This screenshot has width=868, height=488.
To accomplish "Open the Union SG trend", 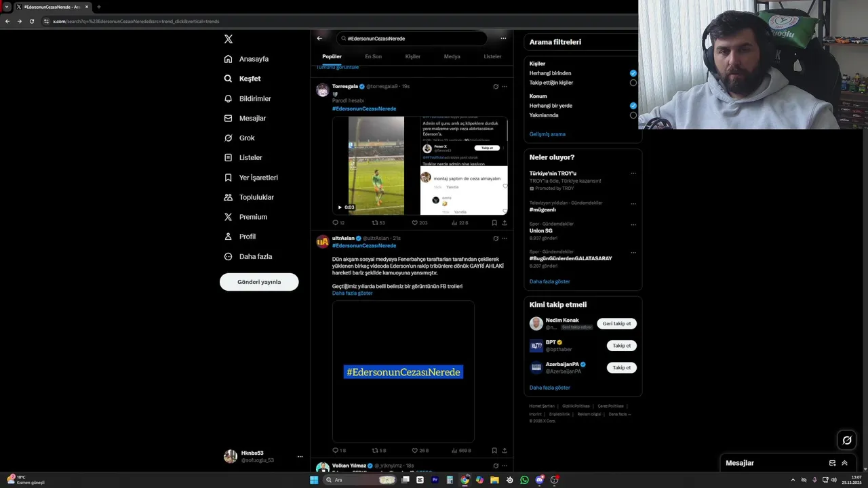I will [541, 231].
